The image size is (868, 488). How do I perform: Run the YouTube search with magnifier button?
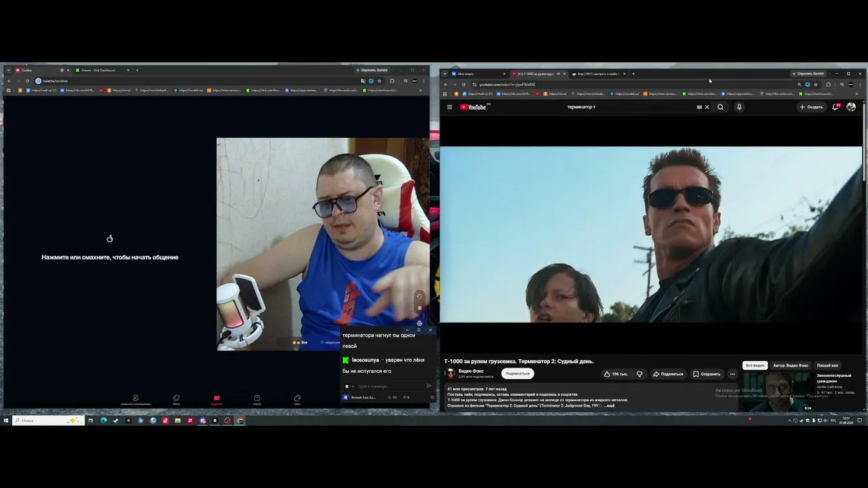pos(720,107)
